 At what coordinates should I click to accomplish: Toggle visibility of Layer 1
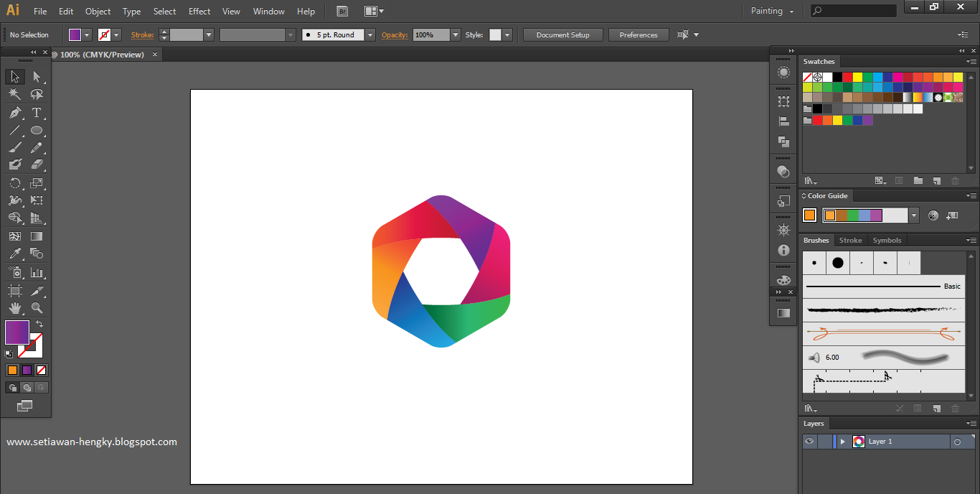coord(809,442)
